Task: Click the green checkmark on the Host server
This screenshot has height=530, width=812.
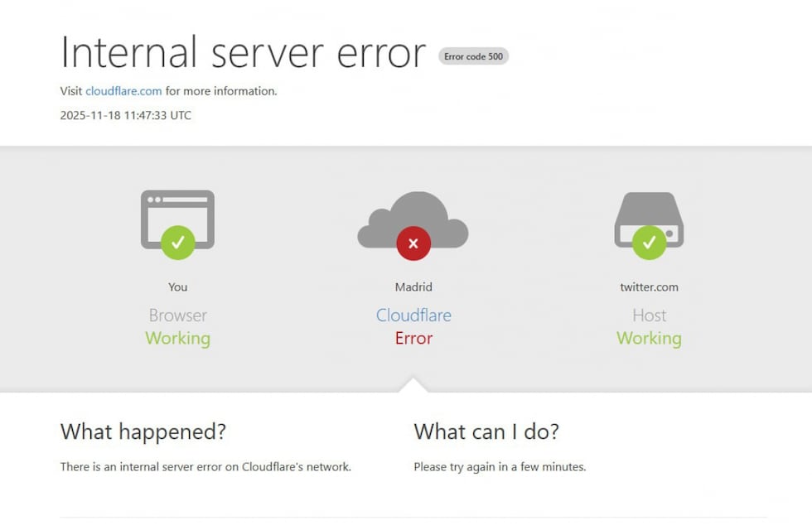Action: click(x=650, y=243)
